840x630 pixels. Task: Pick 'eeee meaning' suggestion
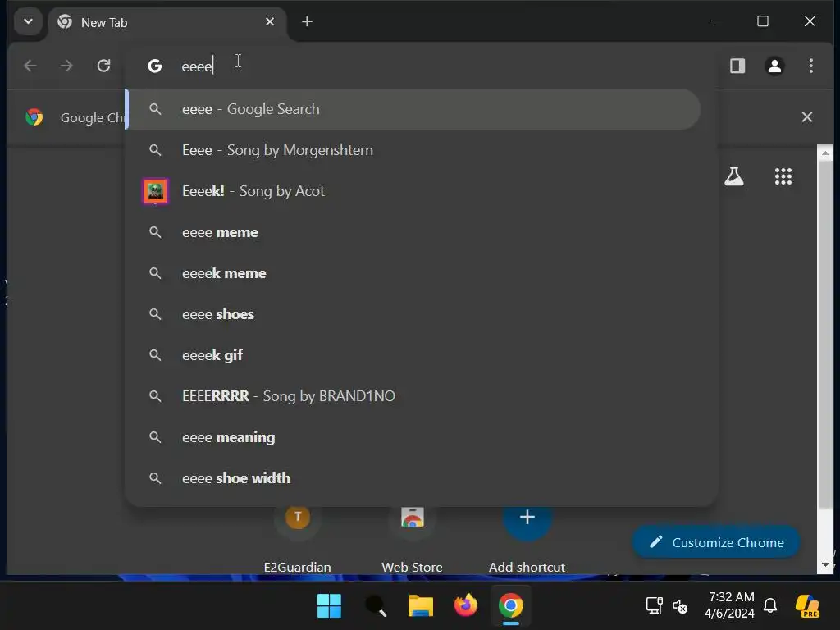pos(413,437)
